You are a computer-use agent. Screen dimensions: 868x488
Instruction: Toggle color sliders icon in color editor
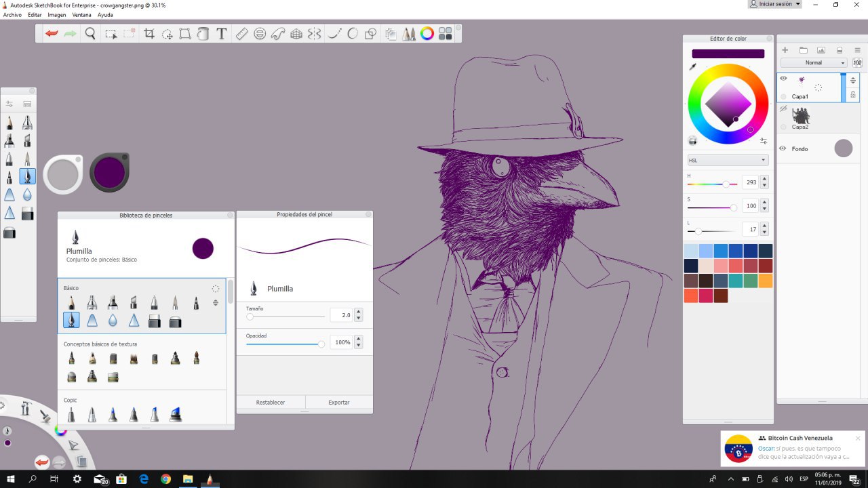coord(764,141)
